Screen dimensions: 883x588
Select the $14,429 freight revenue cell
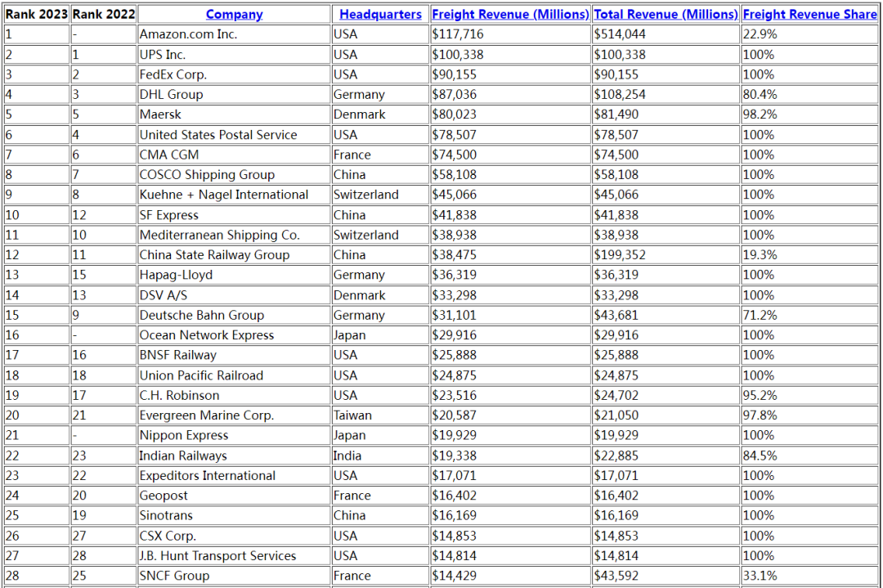[510, 577]
